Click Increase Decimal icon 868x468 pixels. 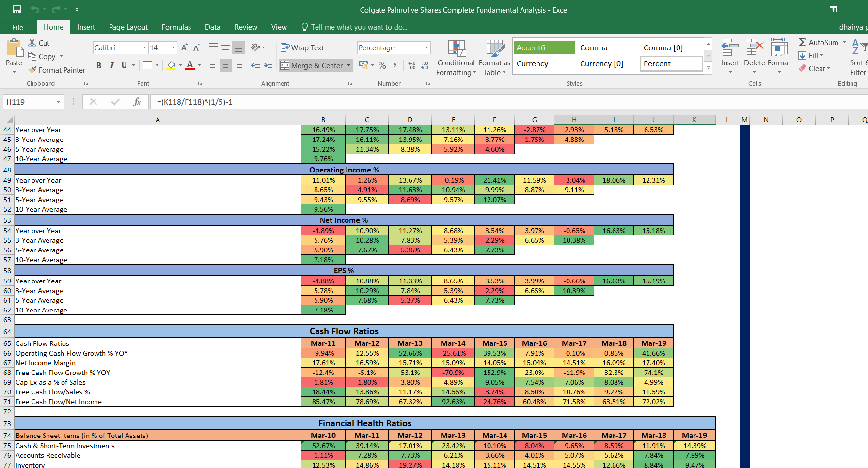click(412, 65)
